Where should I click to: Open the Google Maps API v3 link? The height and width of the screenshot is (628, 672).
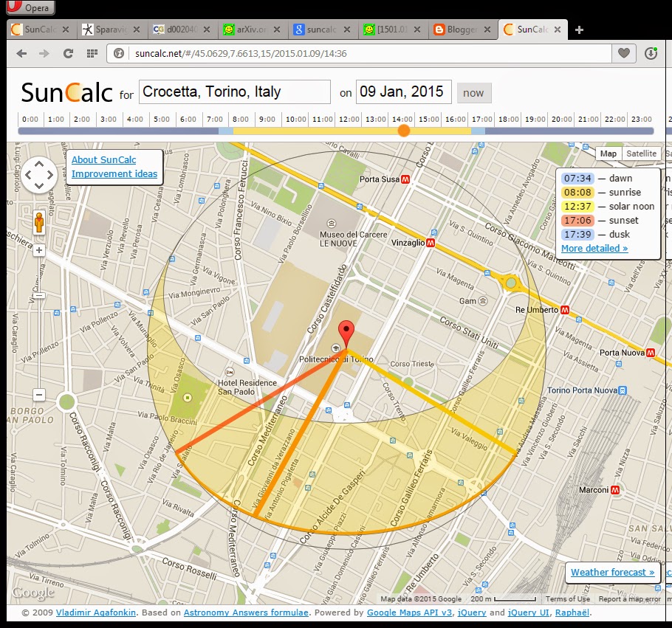tap(409, 613)
